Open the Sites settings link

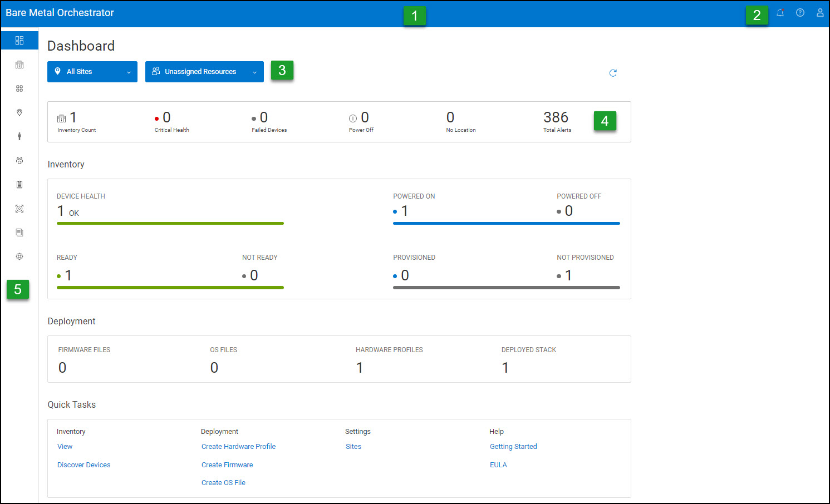pos(353,447)
